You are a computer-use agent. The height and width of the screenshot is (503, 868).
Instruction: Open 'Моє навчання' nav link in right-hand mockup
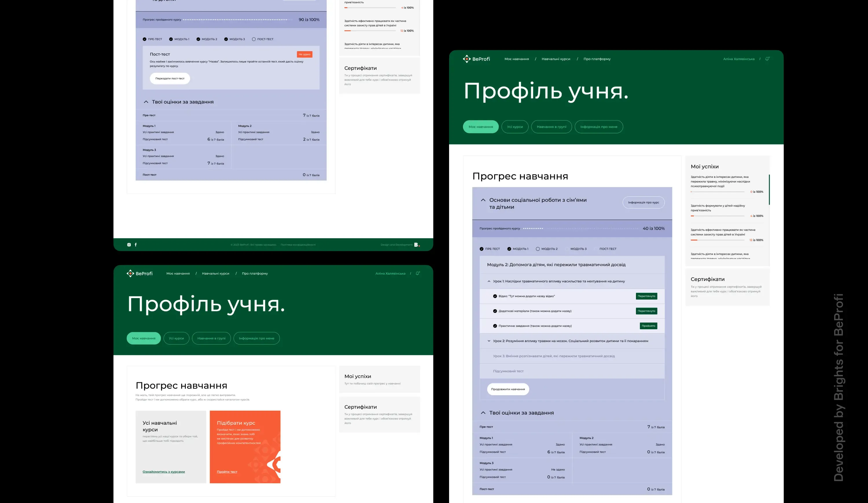(516, 59)
